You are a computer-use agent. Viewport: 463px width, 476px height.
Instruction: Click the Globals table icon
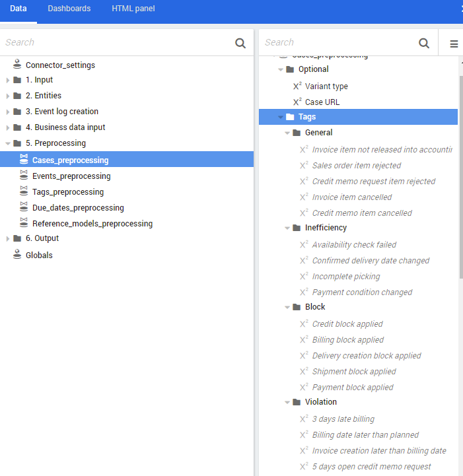17,255
